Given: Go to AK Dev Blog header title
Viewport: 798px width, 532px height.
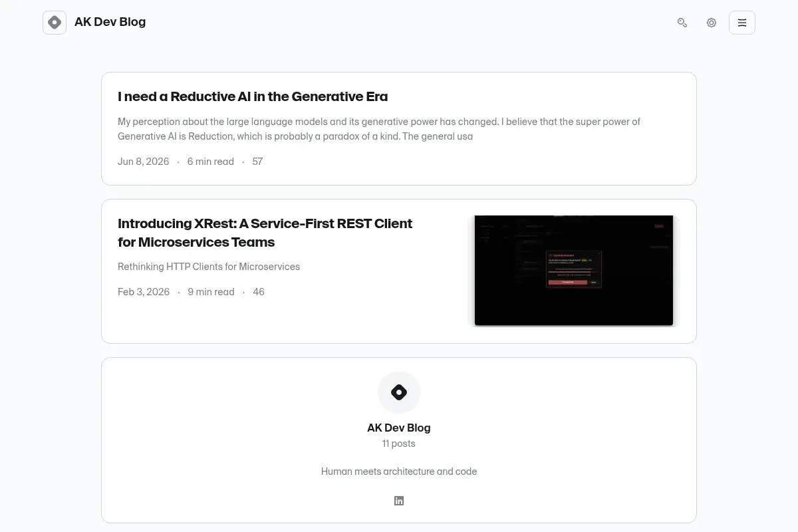Looking at the screenshot, I should (x=110, y=22).
